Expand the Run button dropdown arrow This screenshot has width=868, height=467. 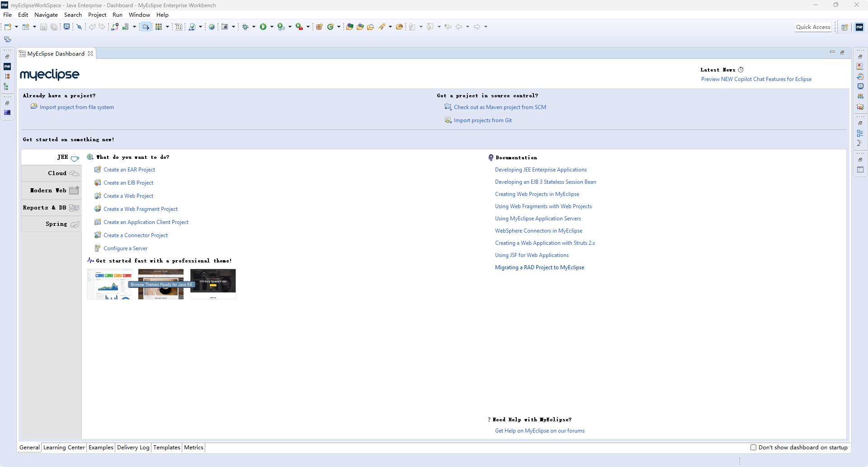click(272, 27)
